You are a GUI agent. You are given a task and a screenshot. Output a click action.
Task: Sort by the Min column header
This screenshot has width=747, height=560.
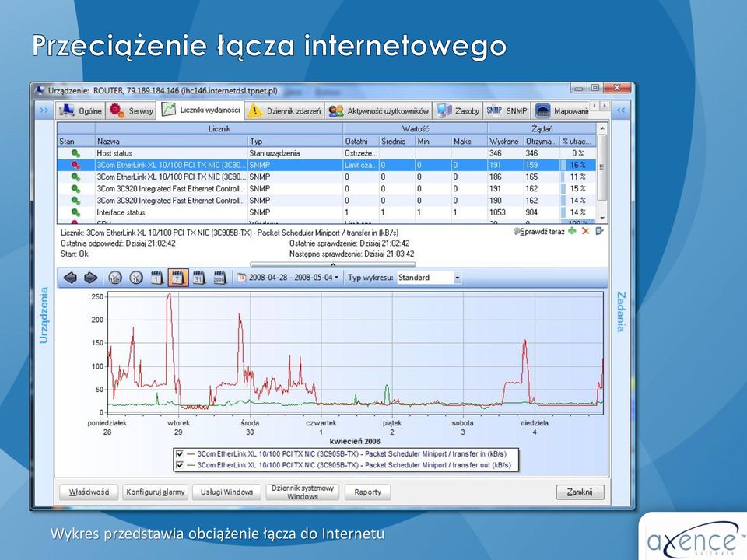433,142
